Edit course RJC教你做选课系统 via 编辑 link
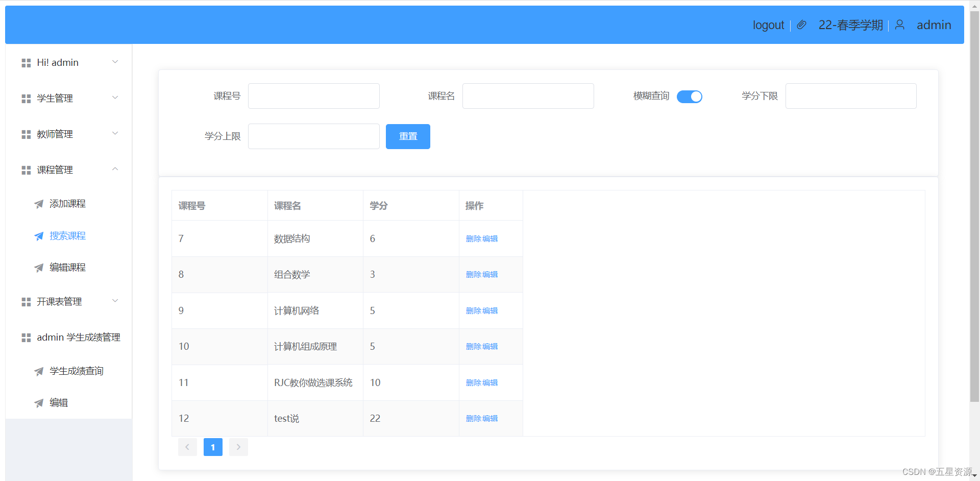 [490, 382]
